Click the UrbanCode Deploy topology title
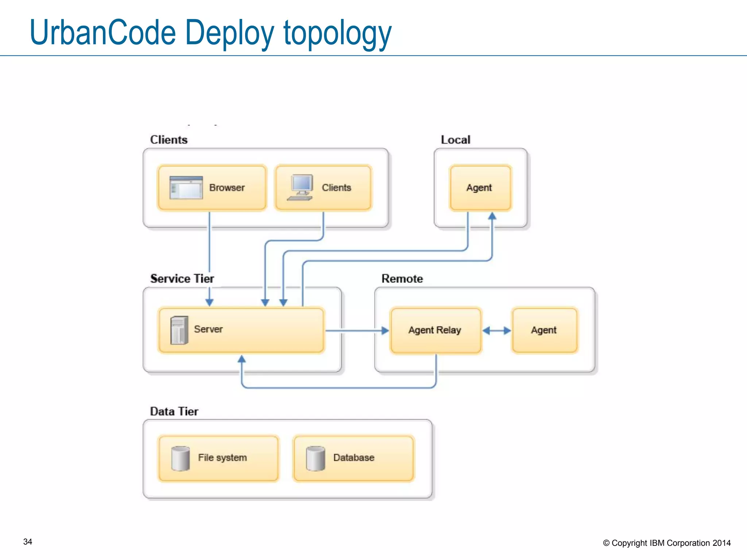The width and height of the screenshot is (747, 560). (210, 33)
